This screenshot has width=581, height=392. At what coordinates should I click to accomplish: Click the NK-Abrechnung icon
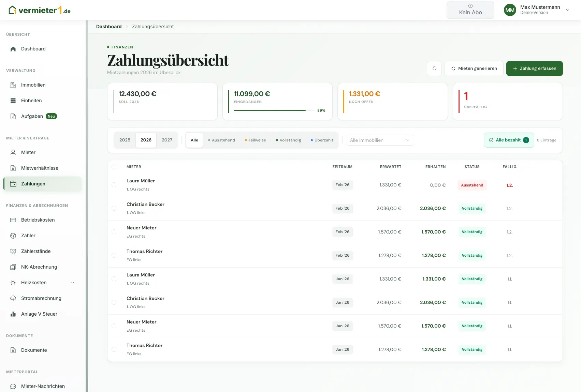tap(13, 267)
